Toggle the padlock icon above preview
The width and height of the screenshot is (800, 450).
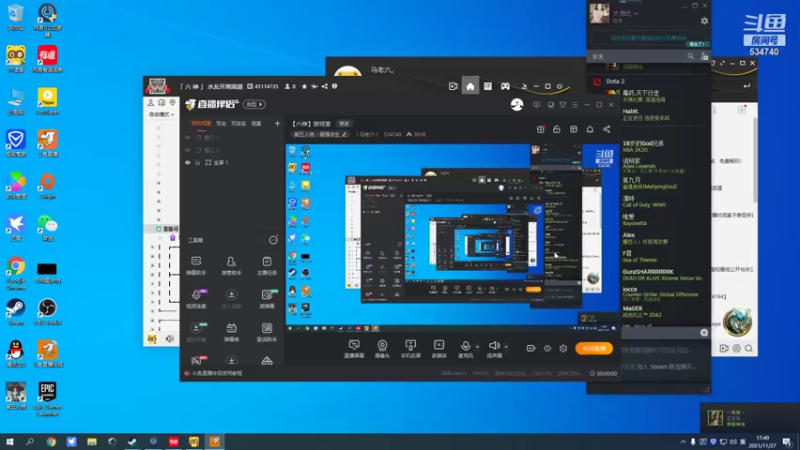click(557, 130)
